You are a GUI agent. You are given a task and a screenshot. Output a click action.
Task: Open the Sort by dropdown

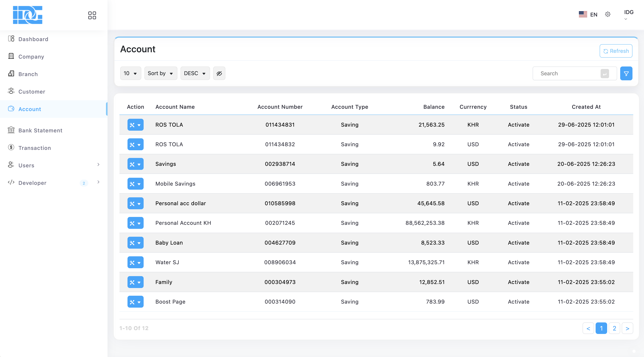point(161,73)
